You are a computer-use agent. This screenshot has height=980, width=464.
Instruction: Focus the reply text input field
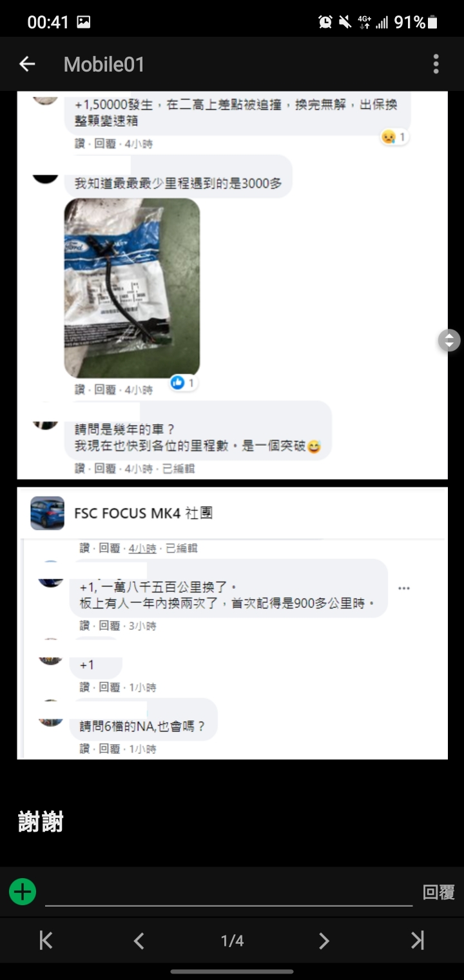coord(229,892)
